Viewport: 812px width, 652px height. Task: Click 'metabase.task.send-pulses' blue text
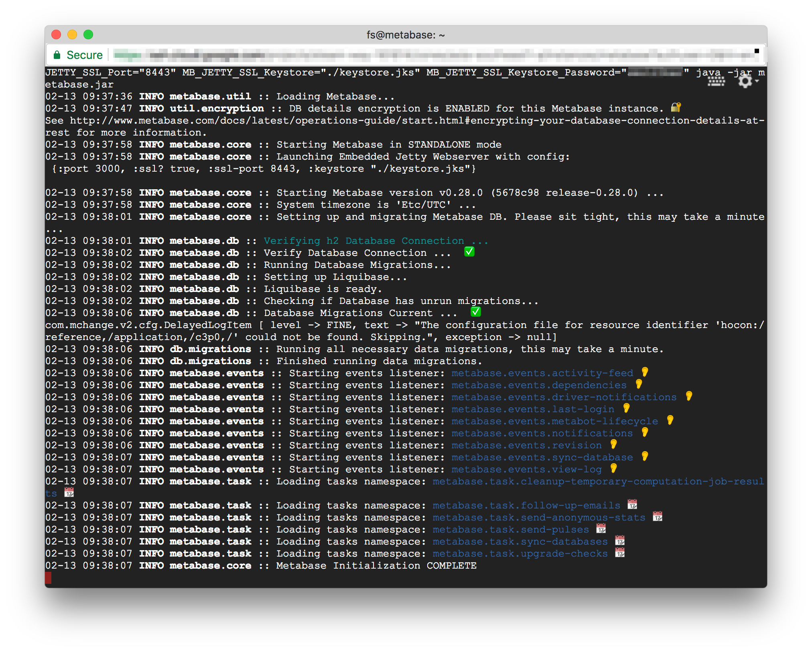pos(511,530)
